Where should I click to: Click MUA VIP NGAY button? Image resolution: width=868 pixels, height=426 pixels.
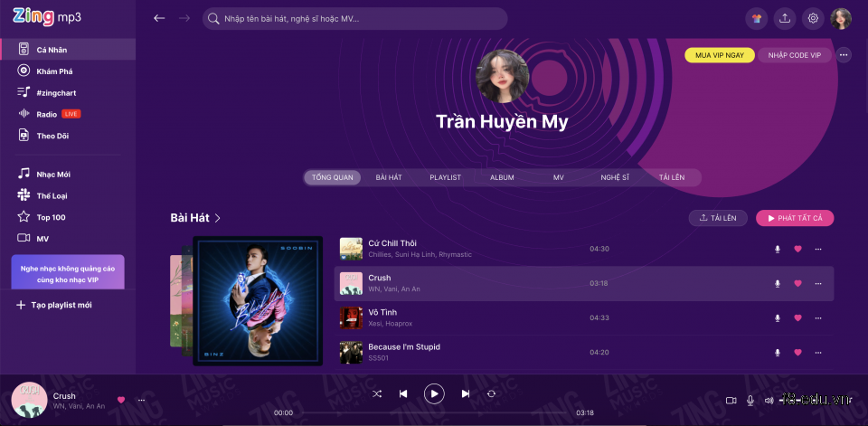pyautogui.click(x=720, y=55)
